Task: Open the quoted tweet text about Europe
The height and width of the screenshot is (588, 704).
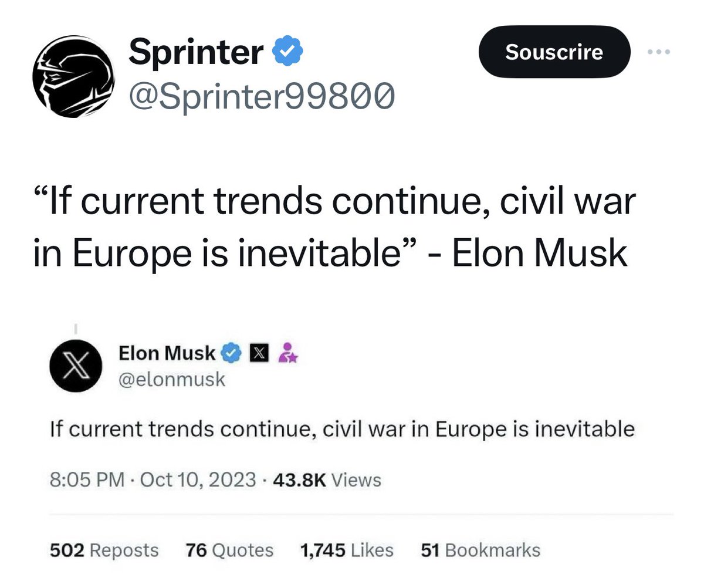Action: pyautogui.click(x=342, y=430)
